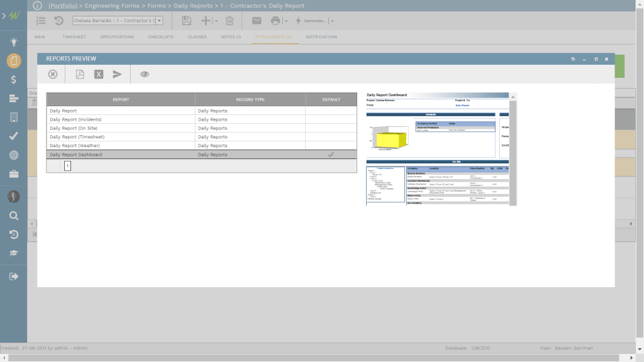Image resolution: width=644 pixels, height=362 pixels.
Task: Open the lightbulb ideas sidebar icon
Action: (x=14, y=42)
